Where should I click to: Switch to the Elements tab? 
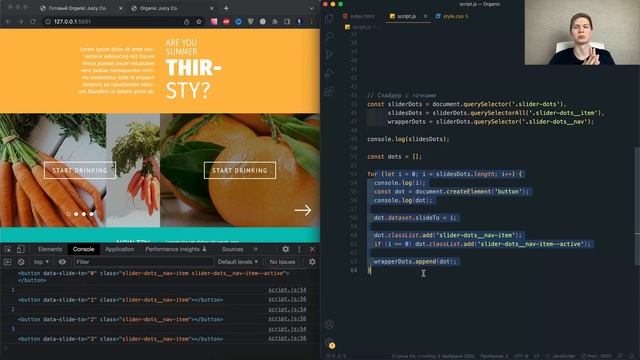[50, 249]
